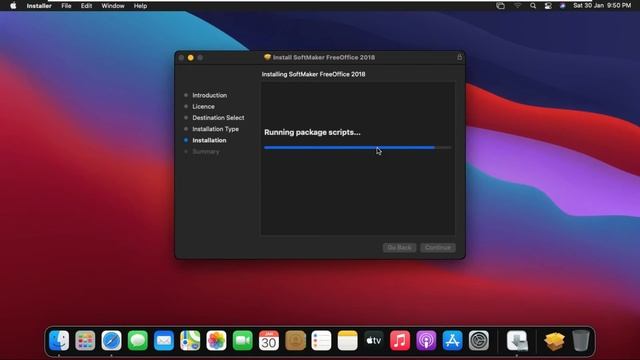Click 'Installing SoftMaker FreeOffice 2018' heading
The image size is (640, 360).
click(313, 74)
